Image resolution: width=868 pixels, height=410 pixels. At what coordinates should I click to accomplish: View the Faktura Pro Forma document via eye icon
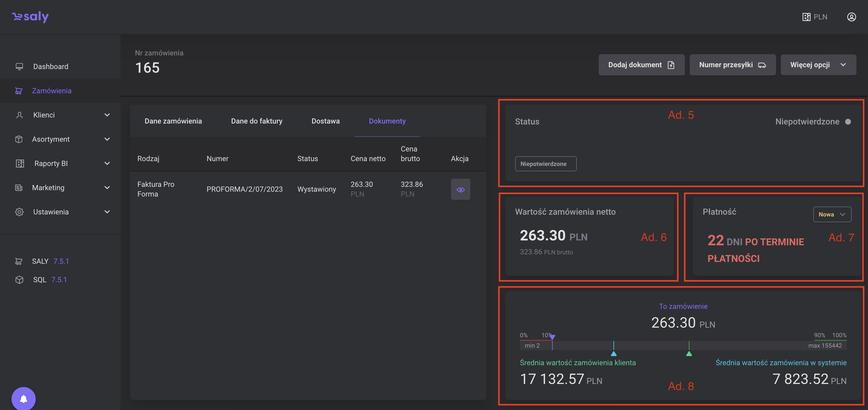[460, 190]
